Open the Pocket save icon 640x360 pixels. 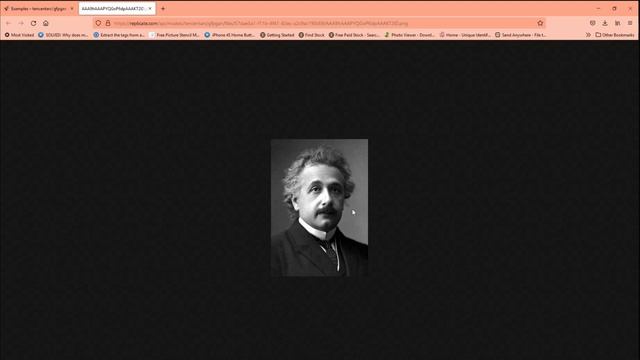[x=593, y=23]
